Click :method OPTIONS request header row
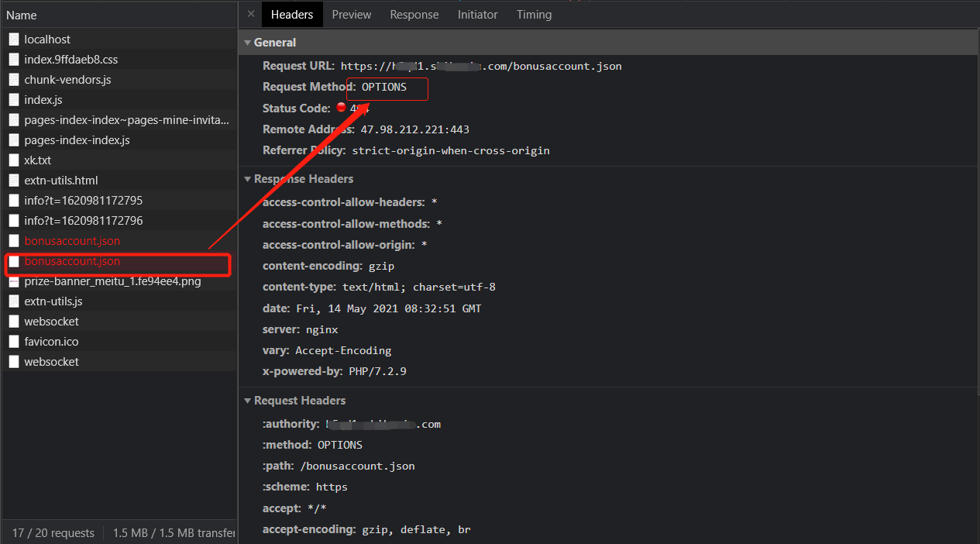 point(312,445)
